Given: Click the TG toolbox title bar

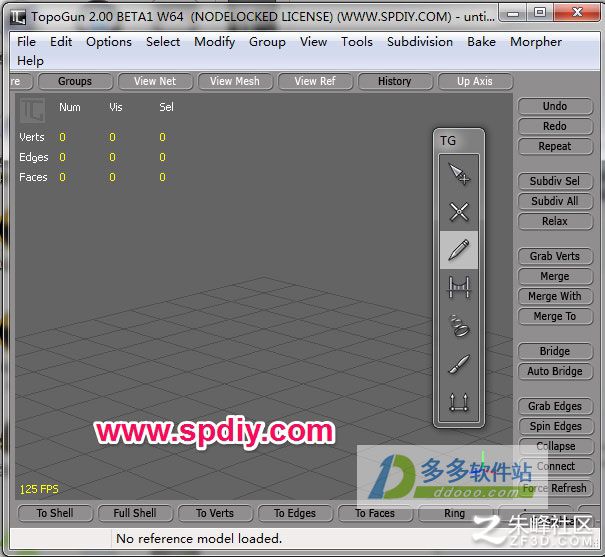Looking at the screenshot, I should point(459,141).
